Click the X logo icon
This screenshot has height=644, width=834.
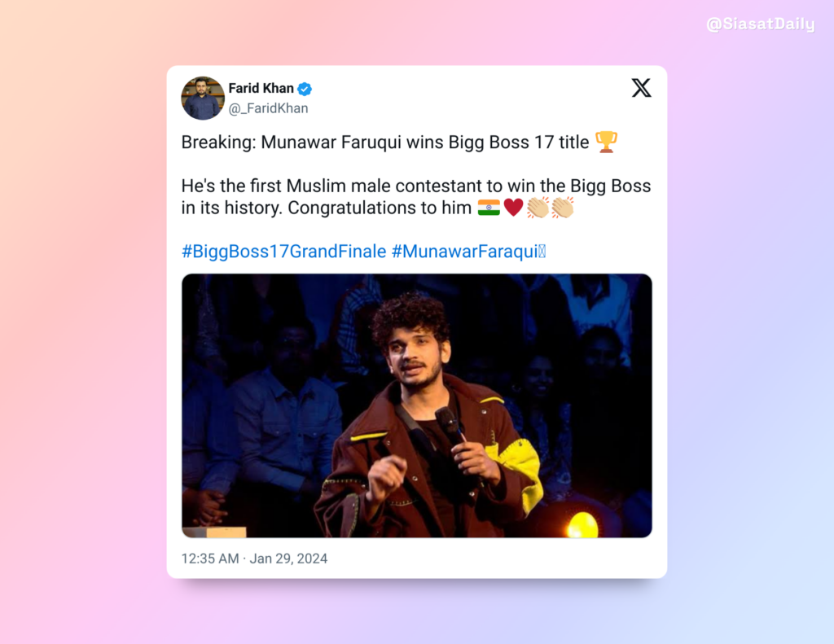point(642,88)
